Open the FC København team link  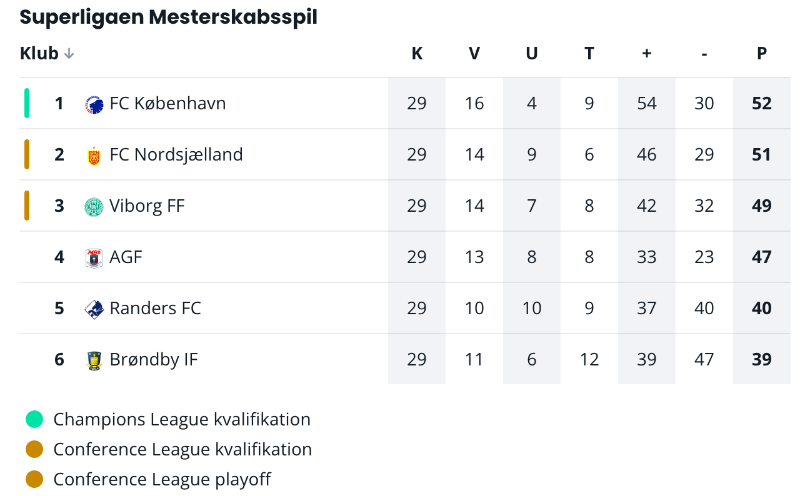(x=167, y=103)
